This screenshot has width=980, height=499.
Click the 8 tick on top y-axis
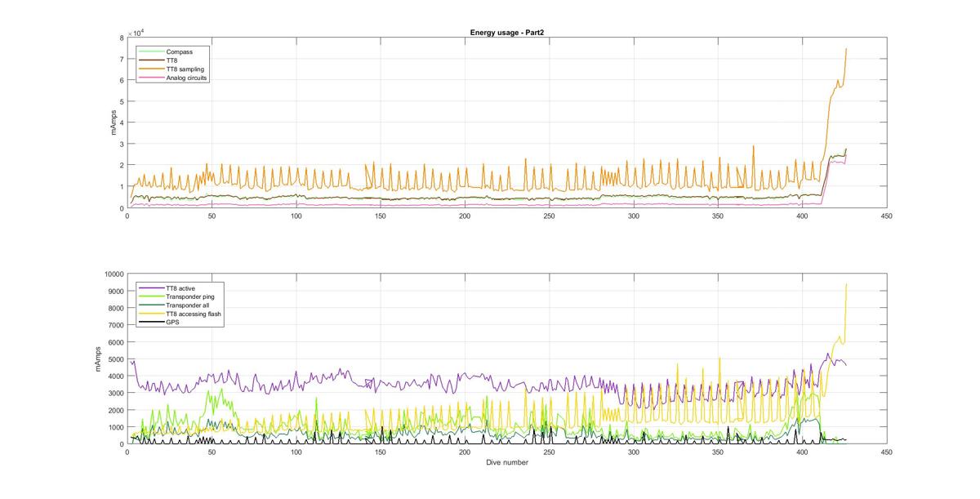(x=122, y=38)
